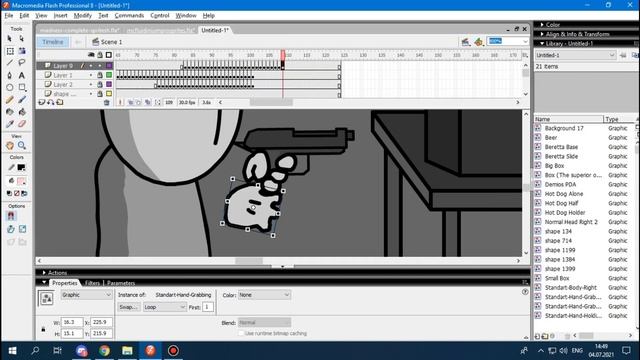Select the Subselection tool
Screen dimensions: 640x360
22,38
